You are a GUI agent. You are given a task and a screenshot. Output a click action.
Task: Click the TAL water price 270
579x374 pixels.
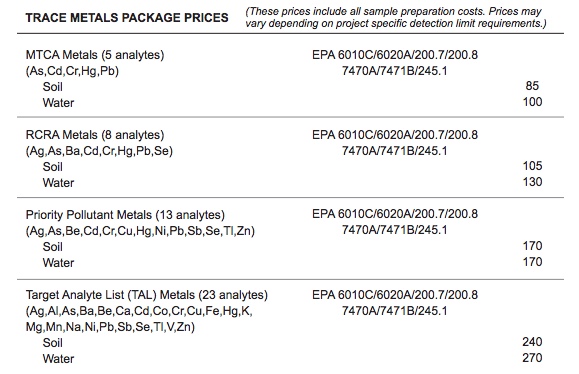click(x=532, y=358)
